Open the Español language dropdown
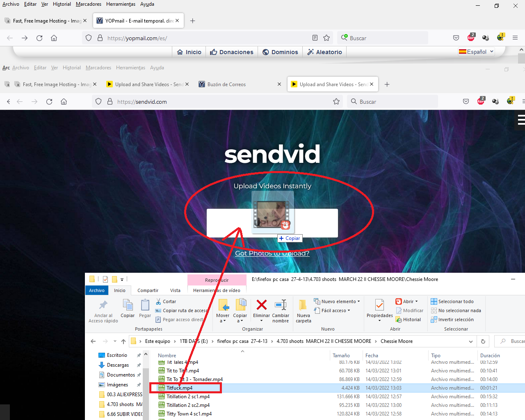Image resolution: width=525 pixels, height=420 pixels. 476,52
